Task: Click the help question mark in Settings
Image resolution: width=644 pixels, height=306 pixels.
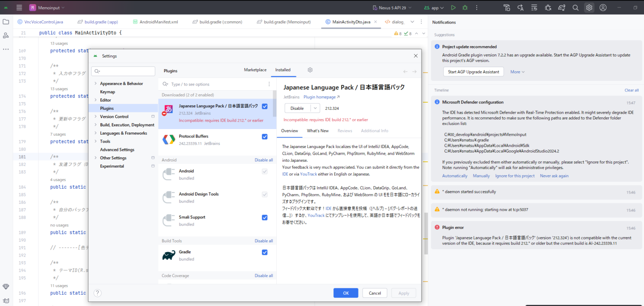Action: point(97,293)
